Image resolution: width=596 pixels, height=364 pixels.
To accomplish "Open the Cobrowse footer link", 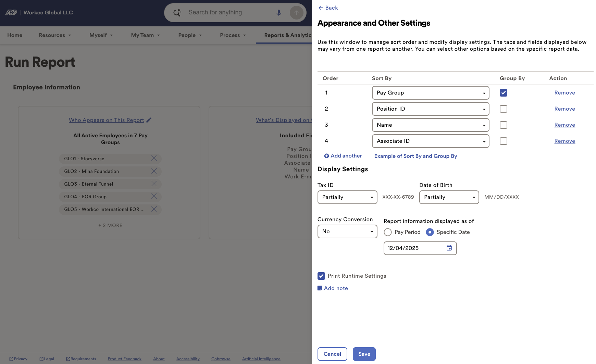I will pyautogui.click(x=221, y=359).
